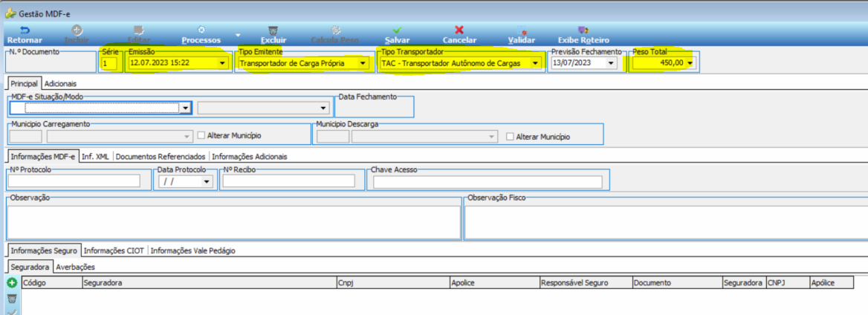Screen dimensions: 868x315
Task: Click the Apólice column header
Action: coord(832,283)
